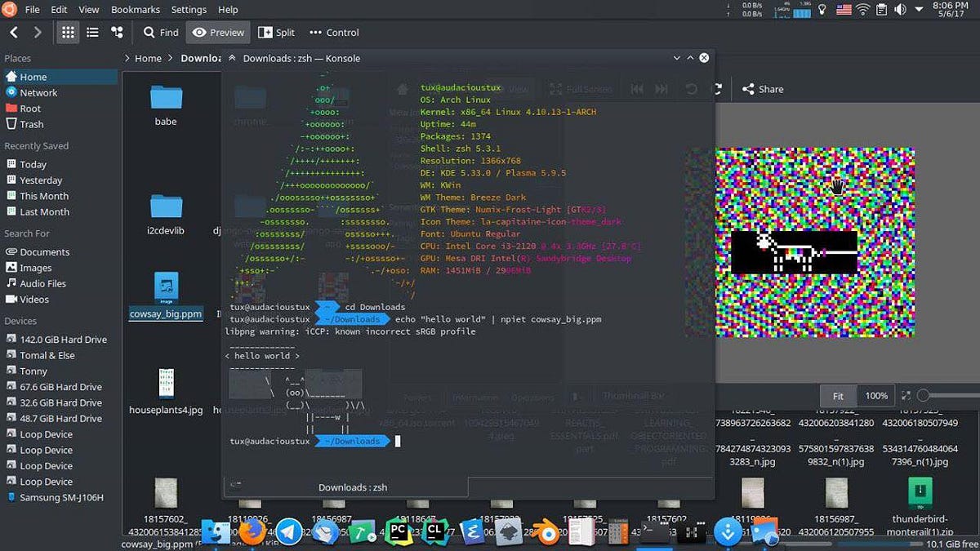The width and height of the screenshot is (980, 551).
Task: Open the Bookmarks menu
Action: pyautogui.click(x=136, y=10)
